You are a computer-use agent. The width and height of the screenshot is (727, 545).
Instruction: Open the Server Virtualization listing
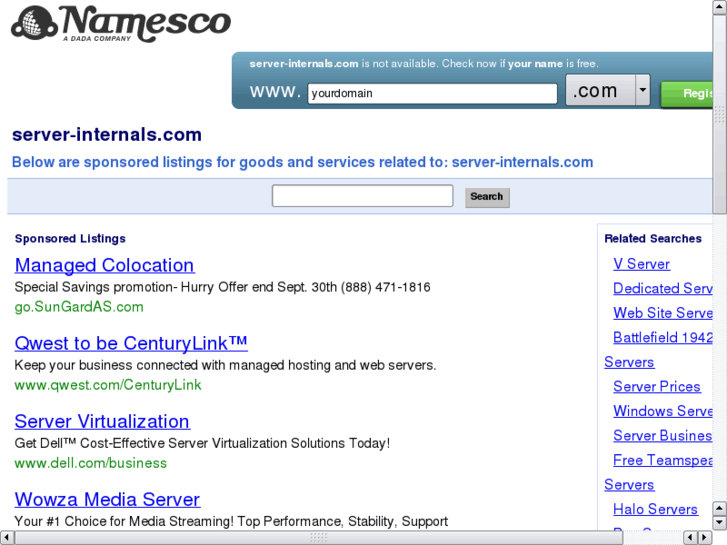(102, 421)
